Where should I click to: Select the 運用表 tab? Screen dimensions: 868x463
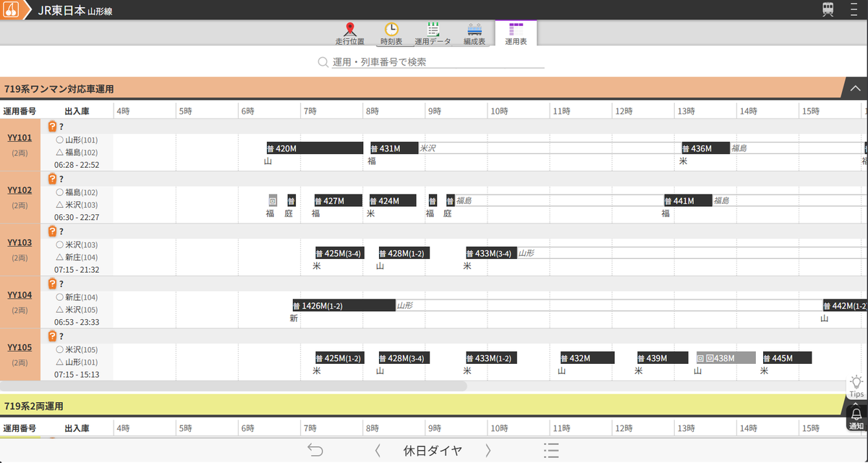pos(516,35)
